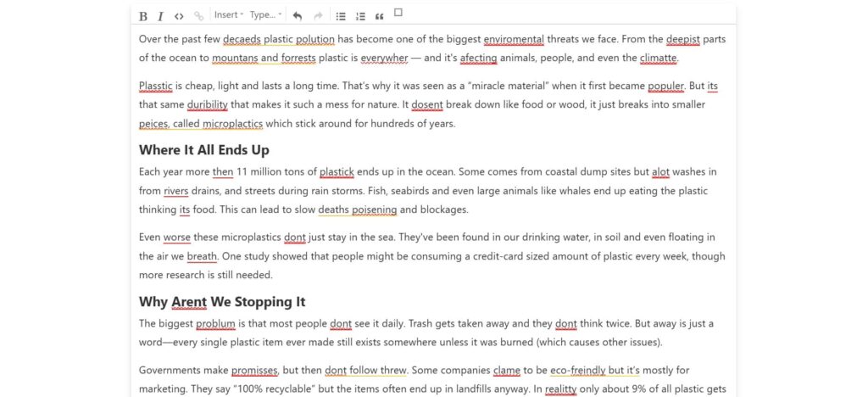The image size is (868, 397).
Task: Create a bulleted list
Action: pyautogui.click(x=341, y=16)
